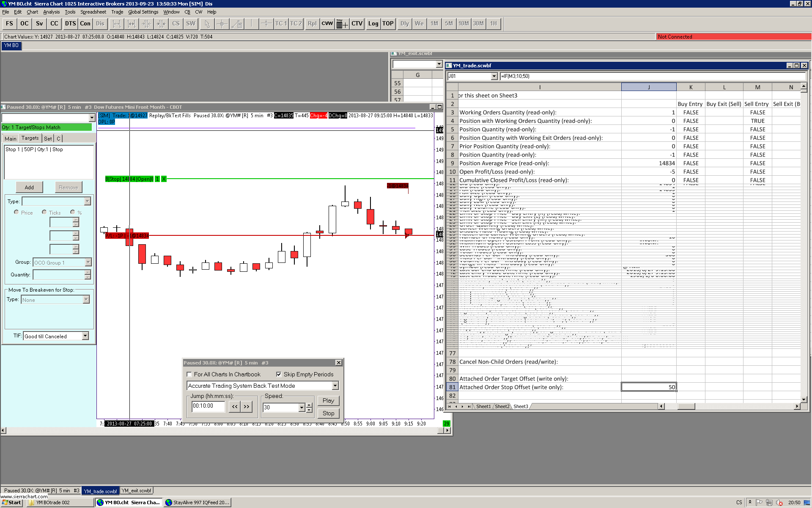The height and width of the screenshot is (508, 812).
Task: Open the TIF Good till Canceled dropdown
Action: 85,336
